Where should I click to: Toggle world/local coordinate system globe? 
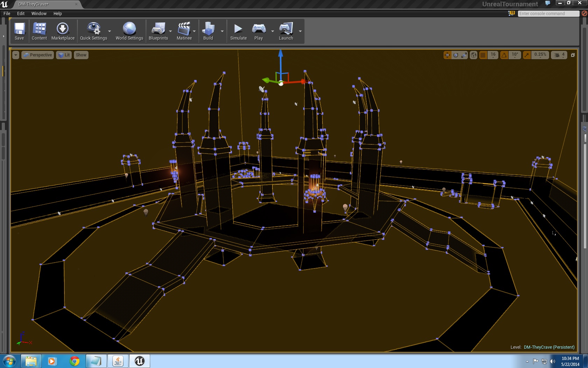473,55
